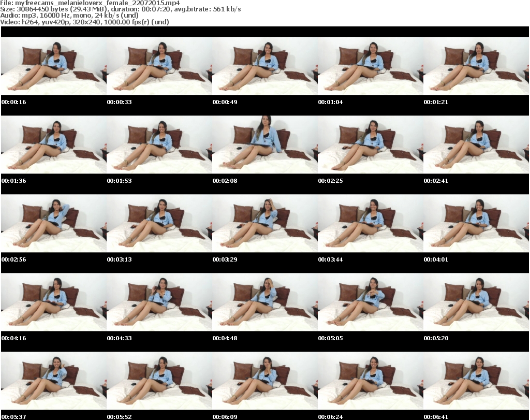The image size is (530, 420).
Task: Click the Size and duration info line
Action: click(x=120, y=9)
